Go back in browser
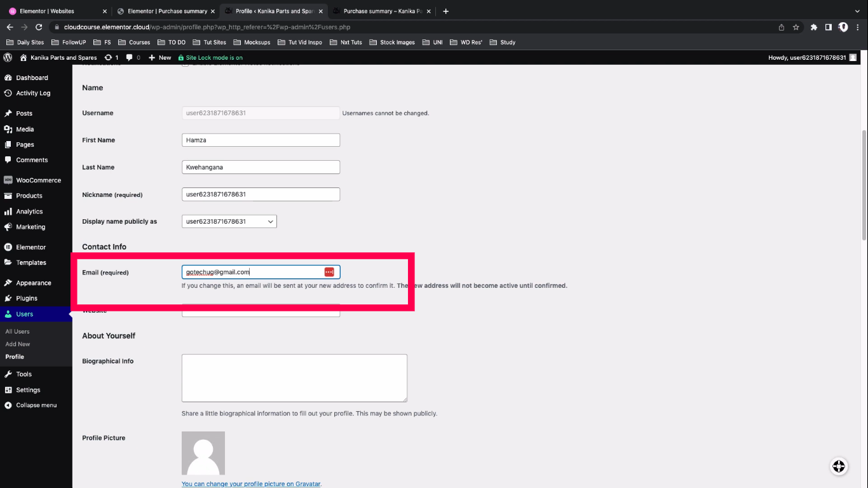The width and height of the screenshot is (868, 488). (10, 27)
